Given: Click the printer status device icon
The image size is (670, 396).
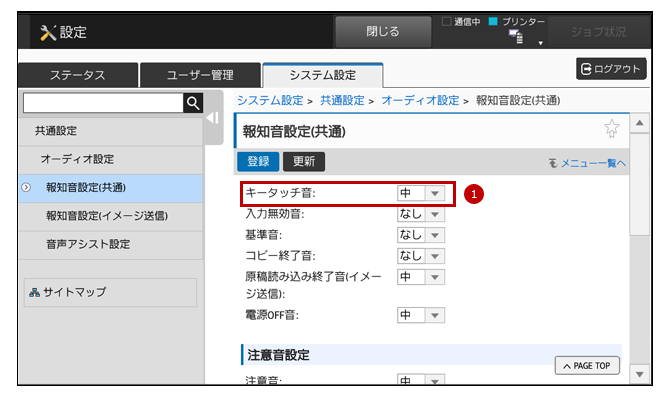Looking at the screenshot, I should pyautogui.click(x=516, y=37).
